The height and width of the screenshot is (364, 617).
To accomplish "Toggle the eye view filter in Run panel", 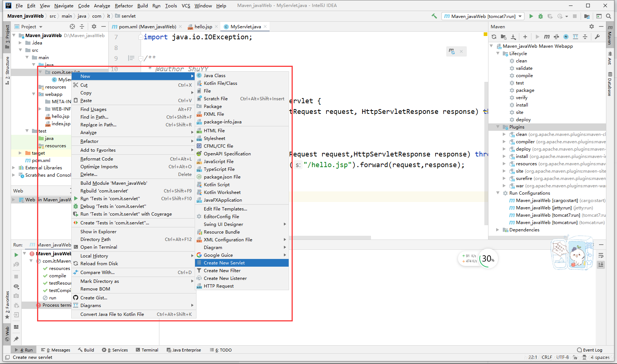I will click(16, 286).
